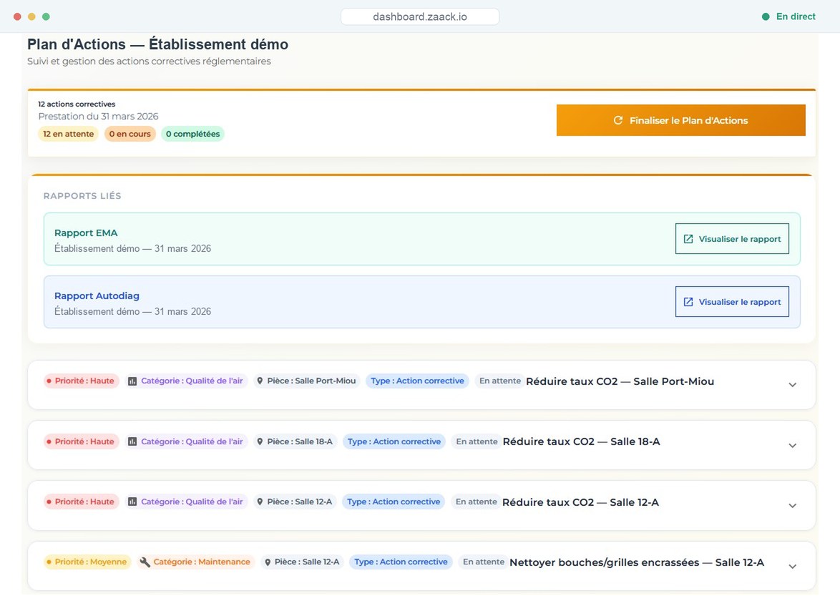Screen dimensions: 840x616
Task: Click external-link icon in Rapport EMA row
Action: pyautogui.click(x=688, y=239)
